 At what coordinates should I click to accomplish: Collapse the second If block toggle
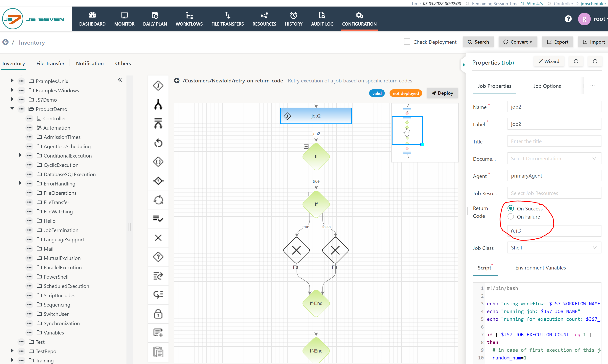click(306, 194)
